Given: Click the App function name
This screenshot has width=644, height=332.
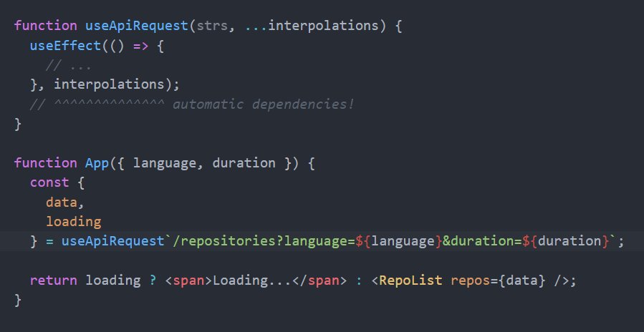Looking at the screenshot, I should point(97,163).
